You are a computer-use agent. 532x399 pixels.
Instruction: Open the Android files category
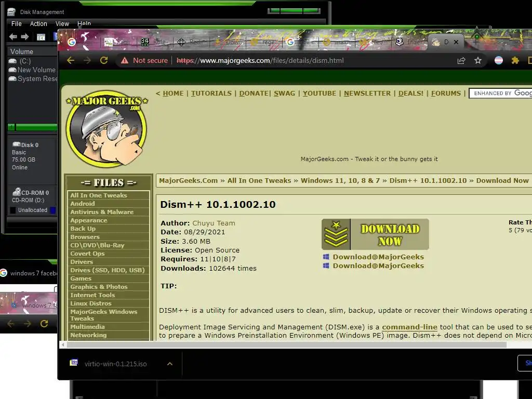pos(83,204)
